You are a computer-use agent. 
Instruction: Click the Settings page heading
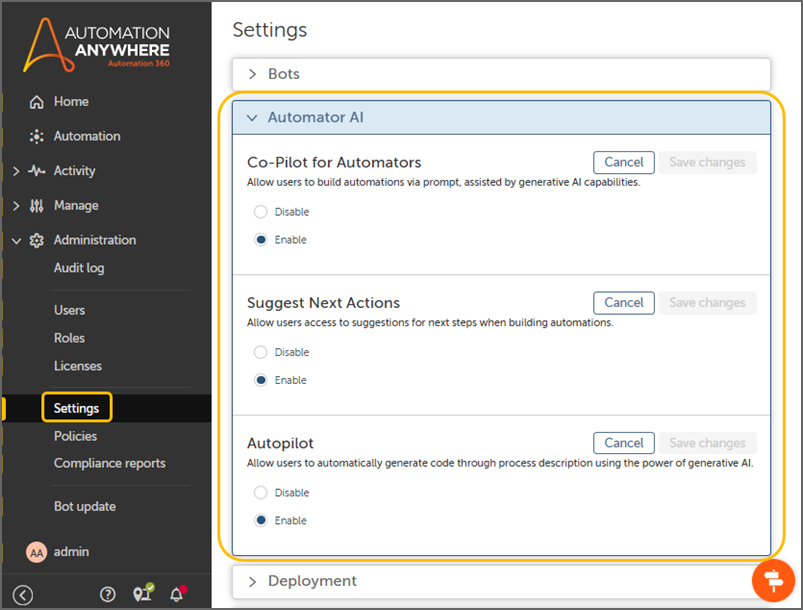[x=270, y=30]
